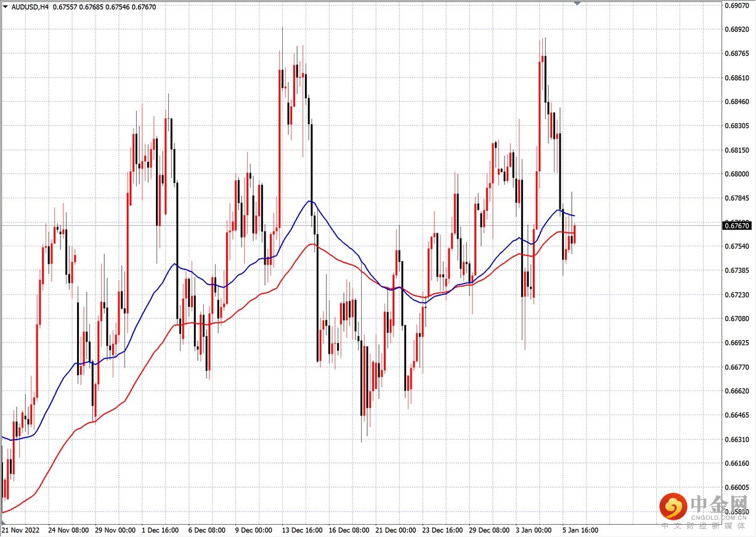Select the current price label 0.67670

tap(737, 226)
